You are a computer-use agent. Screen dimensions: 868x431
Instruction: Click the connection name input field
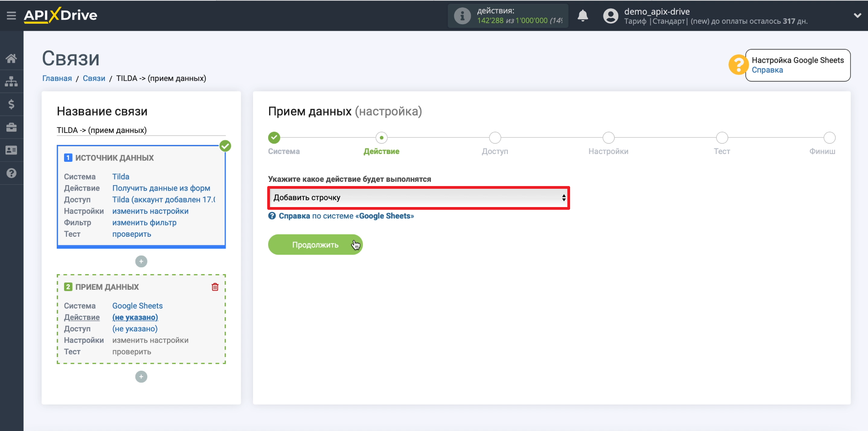pyautogui.click(x=141, y=130)
